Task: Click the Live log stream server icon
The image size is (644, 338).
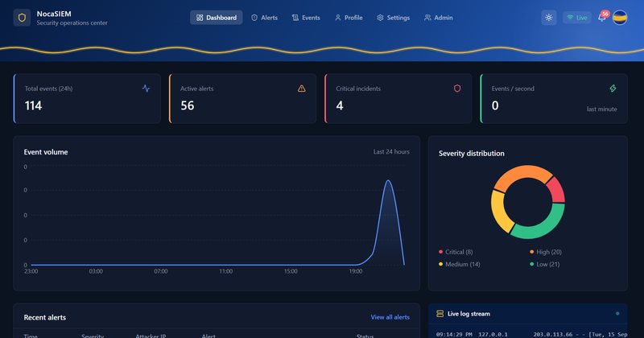Action: coord(440,314)
